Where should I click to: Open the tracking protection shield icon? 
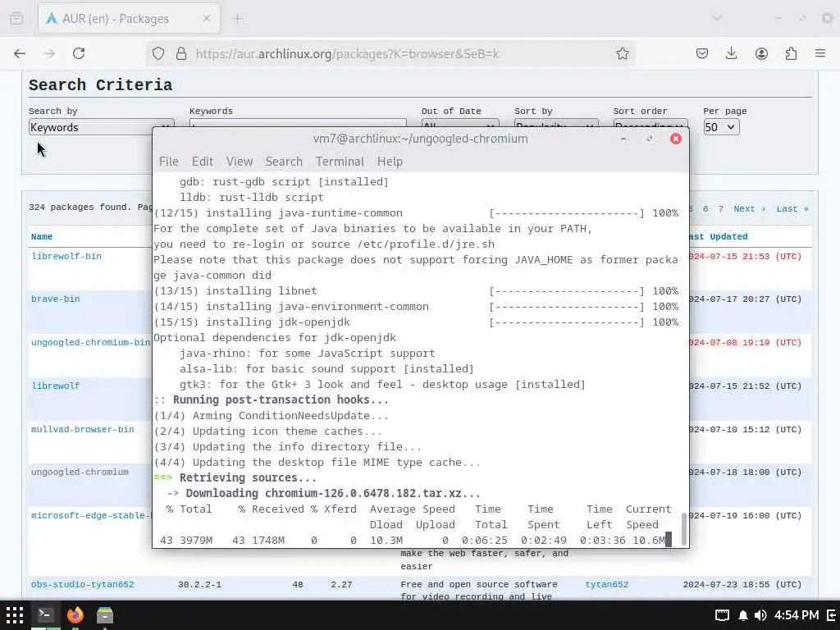158,53
